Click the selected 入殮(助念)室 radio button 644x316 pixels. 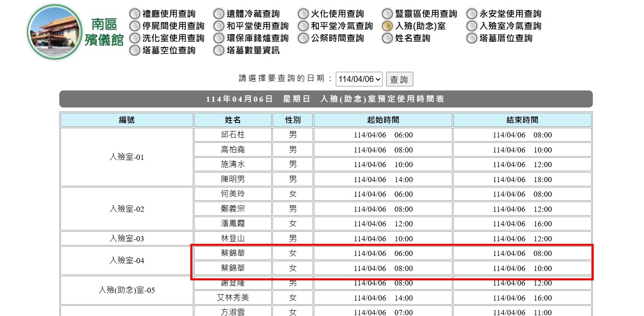click(387, 26)
